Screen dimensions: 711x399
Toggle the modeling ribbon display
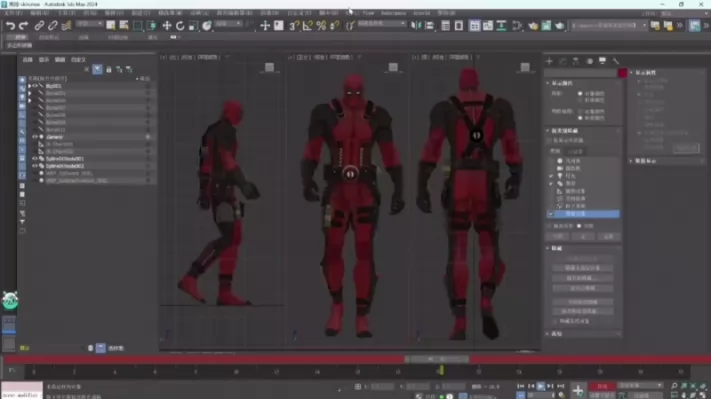[474, 26]
